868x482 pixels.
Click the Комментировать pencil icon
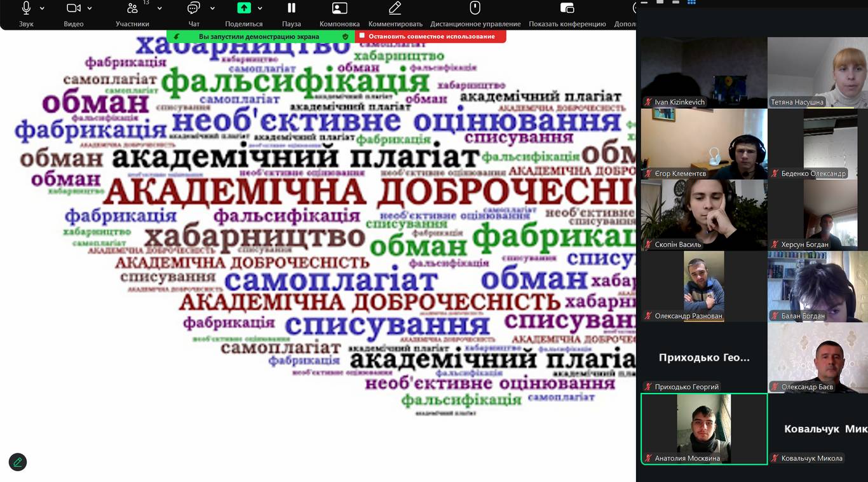[395, 8]
